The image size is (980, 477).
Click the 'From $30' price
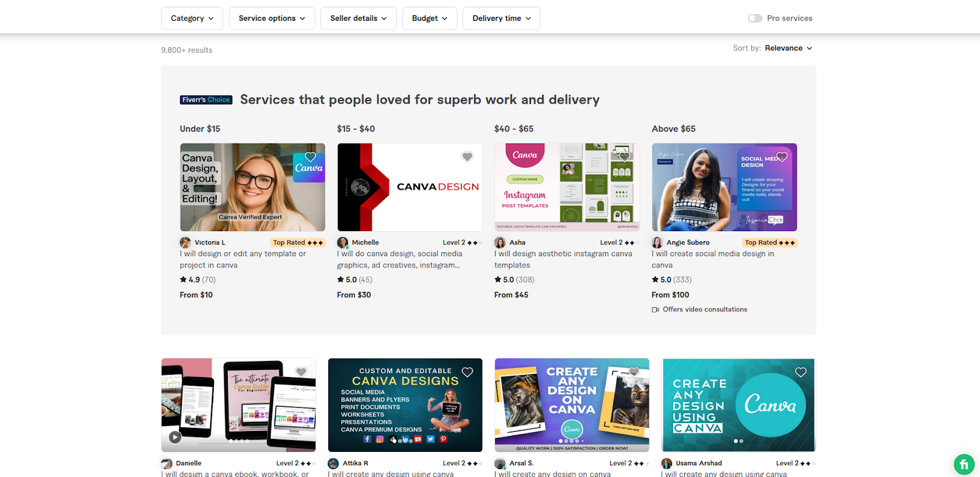354,295
